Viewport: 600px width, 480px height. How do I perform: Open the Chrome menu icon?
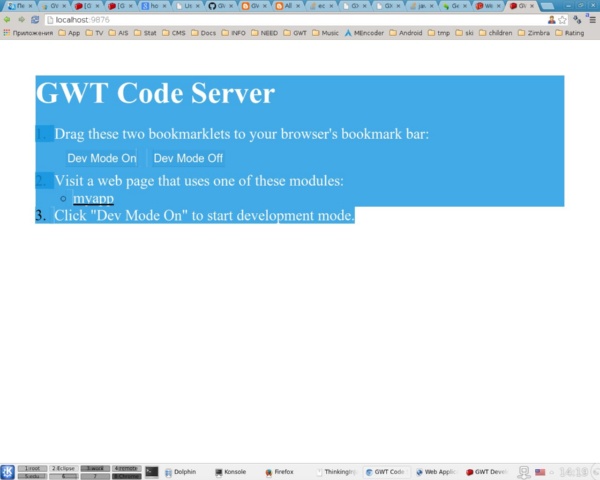(591, 19)
